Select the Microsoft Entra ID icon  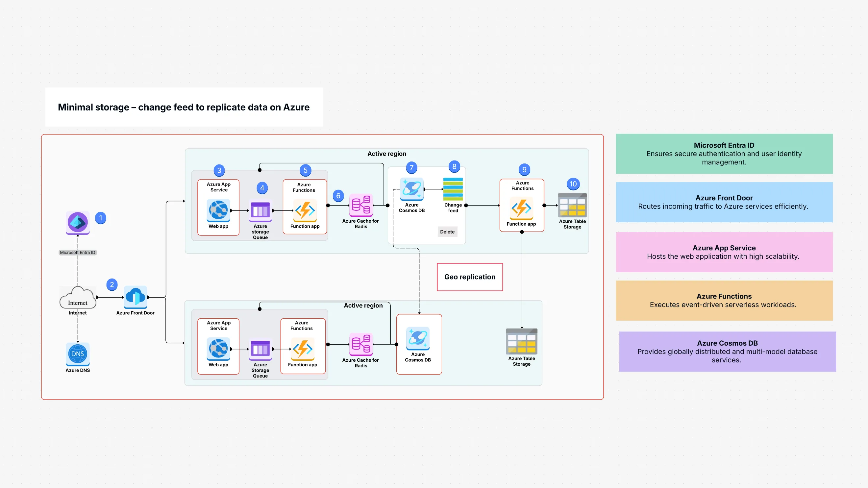pyautogui.click(x=78, y=223)
